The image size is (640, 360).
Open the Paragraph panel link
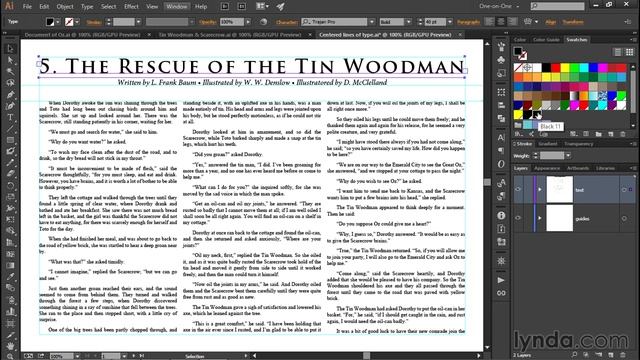pos(468,22)
